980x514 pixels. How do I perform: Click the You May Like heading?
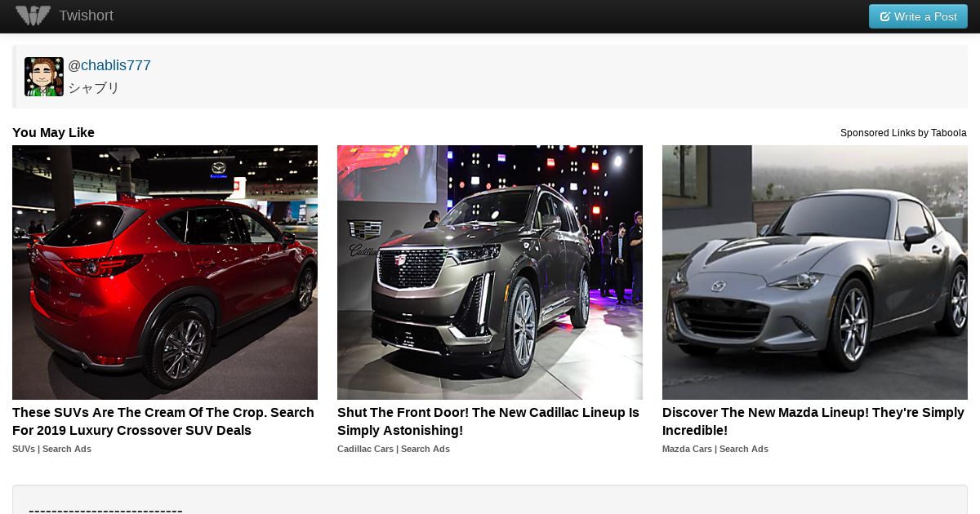(53, 133)
